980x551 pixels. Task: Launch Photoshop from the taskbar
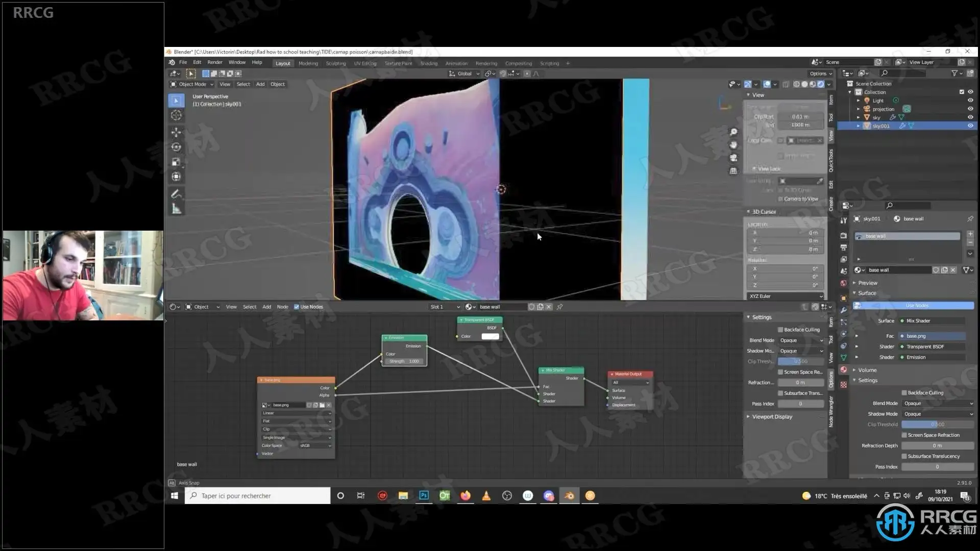[x=424, y=495]
